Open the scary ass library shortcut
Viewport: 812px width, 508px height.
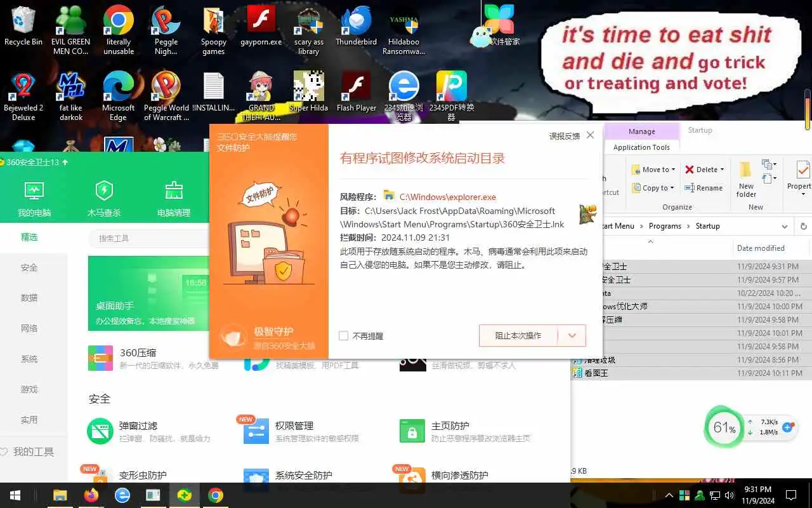pos(309,30)
